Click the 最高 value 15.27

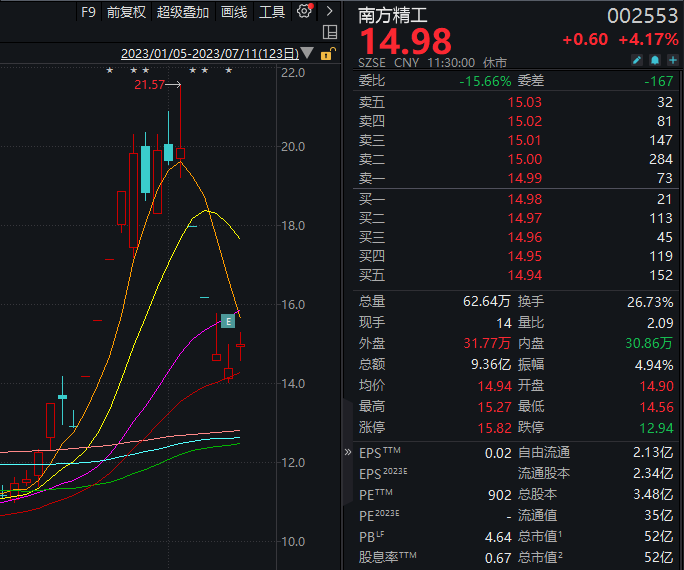coord(494,407)
